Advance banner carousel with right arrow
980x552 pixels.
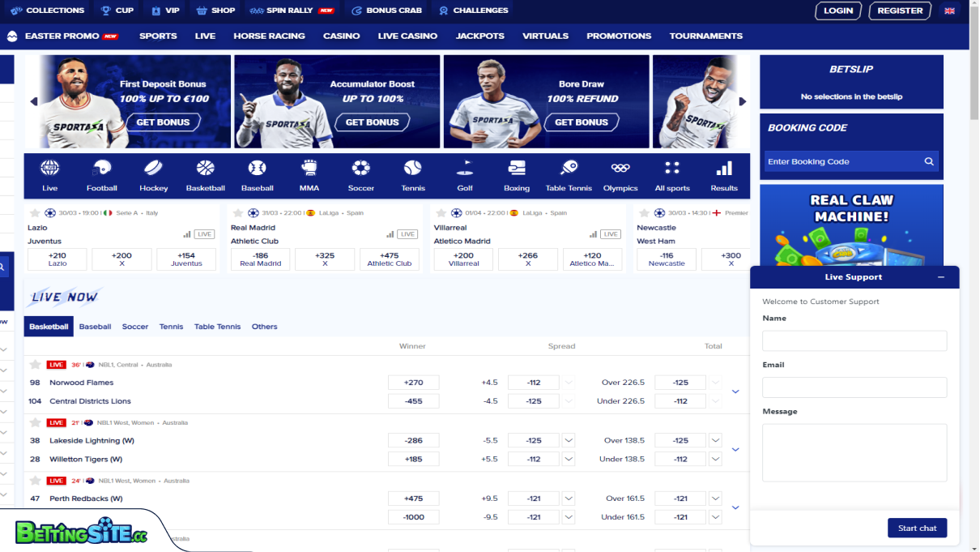pos(743,101)
